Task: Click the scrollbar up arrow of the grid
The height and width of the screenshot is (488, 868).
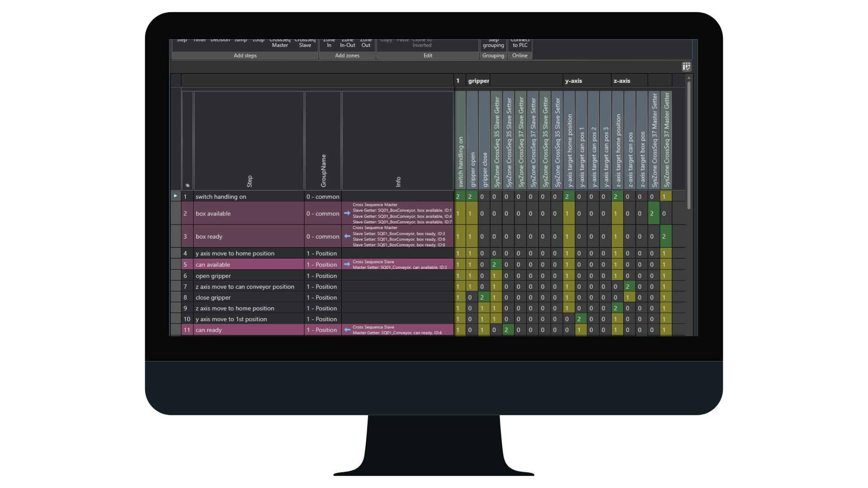Action: pos(689,78)
